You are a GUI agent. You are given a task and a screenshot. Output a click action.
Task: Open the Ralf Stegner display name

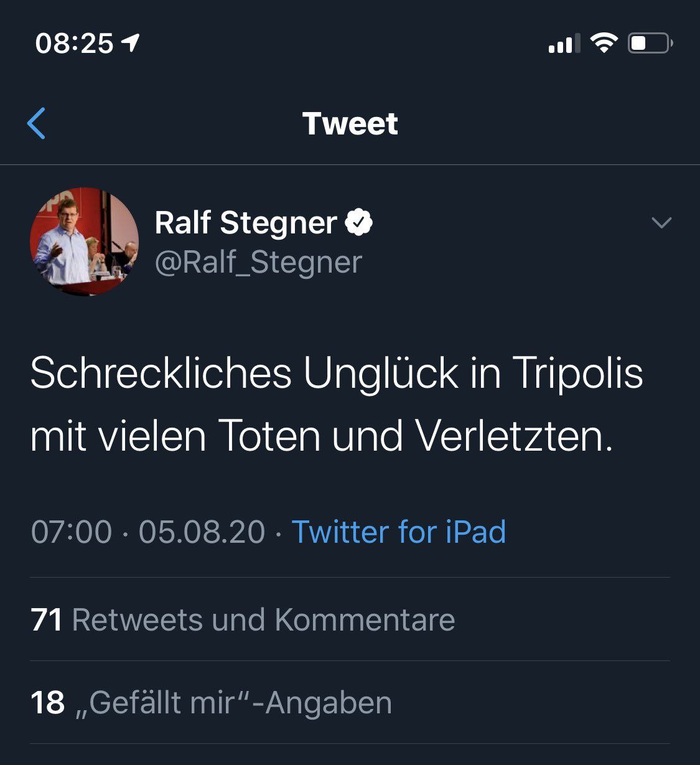[x=246, y=223]
